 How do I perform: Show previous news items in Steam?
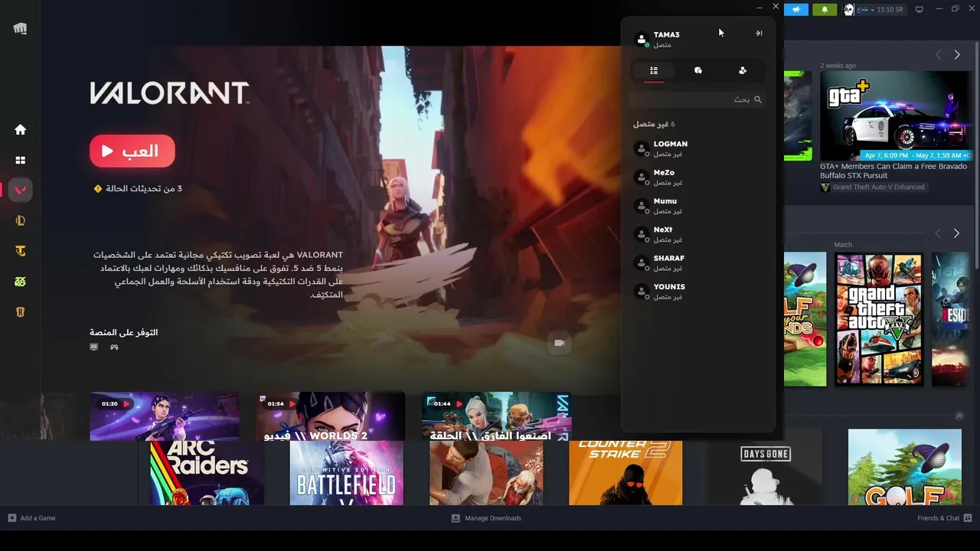tap(939, 55)
